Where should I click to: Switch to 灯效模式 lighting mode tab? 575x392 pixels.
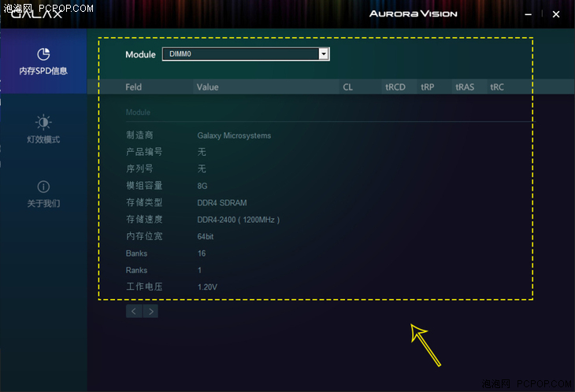pyautogui.click(x=43, y=128)
